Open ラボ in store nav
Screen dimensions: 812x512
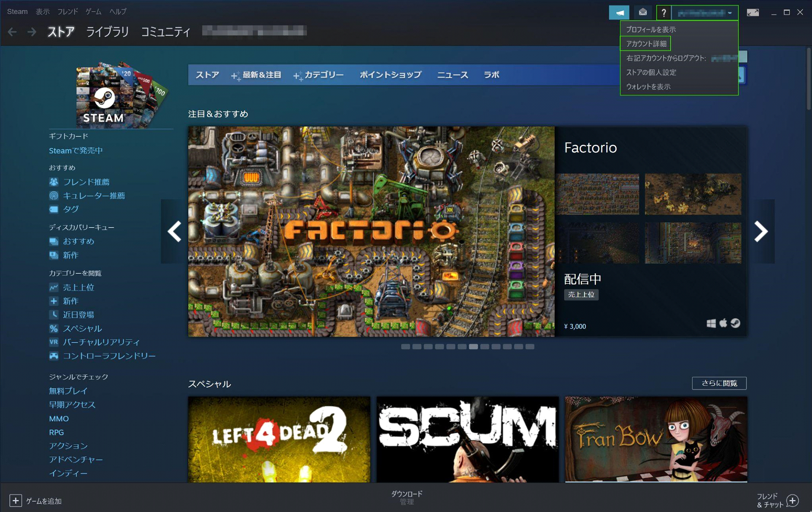tap(491, 75)
